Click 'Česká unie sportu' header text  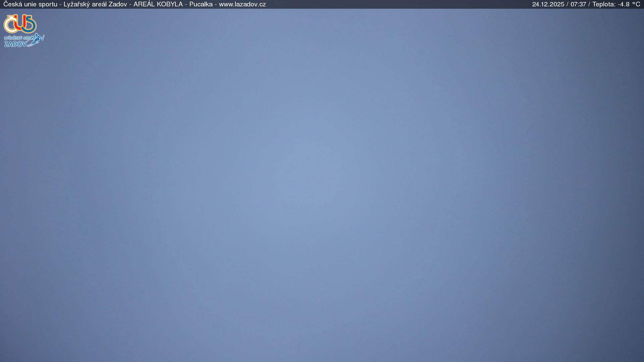pos(30,4)
